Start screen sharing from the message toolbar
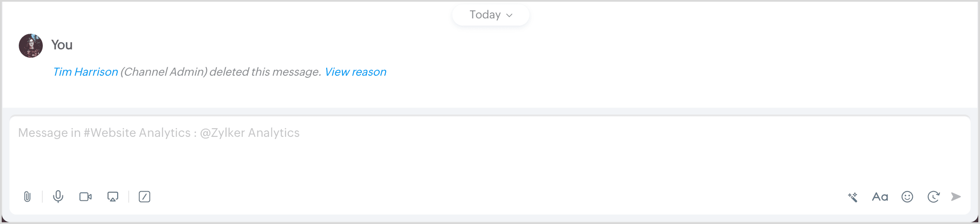Image resolution: width=980 pixels, height=224 pixels. click(113, 197)
